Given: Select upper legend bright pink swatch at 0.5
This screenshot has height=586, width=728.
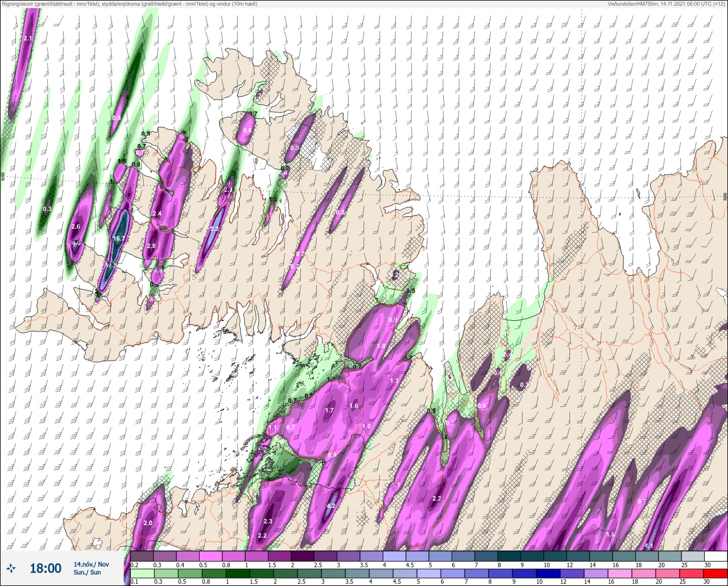Looking at the screenshot, I should (210, 556).
